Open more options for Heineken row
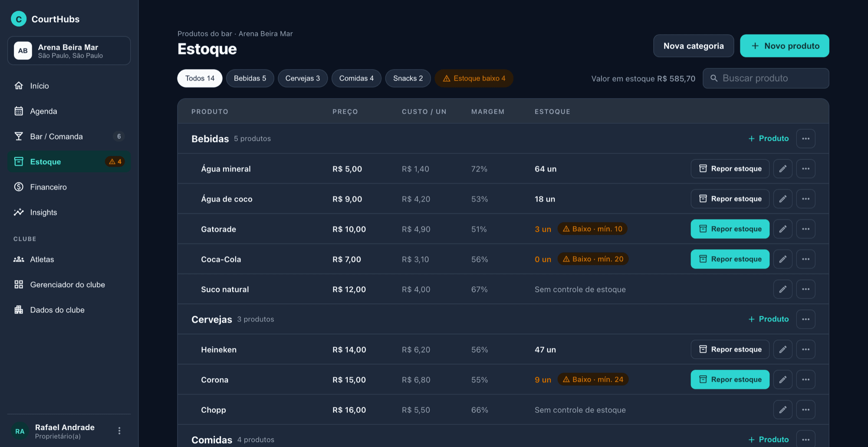Screen dimensions: 868x447 tap(806, 349)
